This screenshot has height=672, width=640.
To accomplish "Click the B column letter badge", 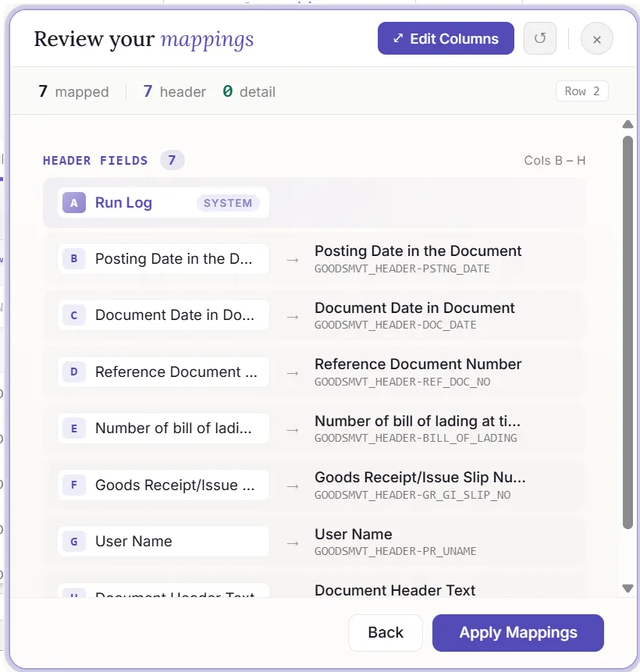I will click(x=73, y=259).
